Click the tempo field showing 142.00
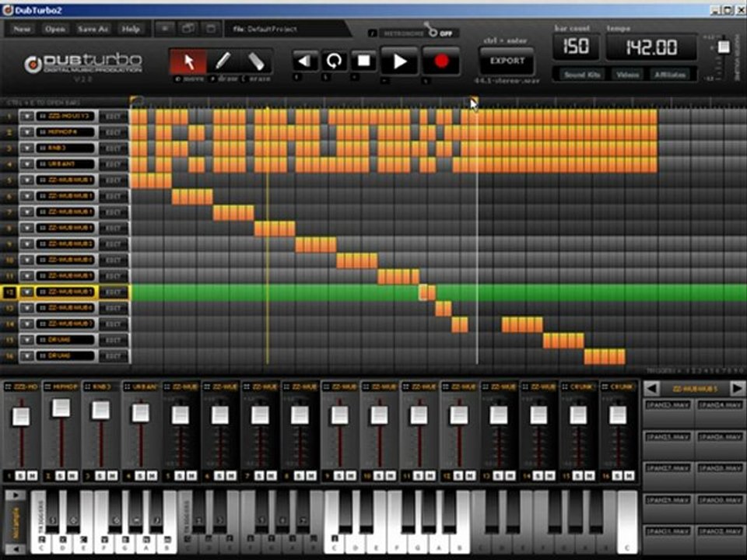The image size is (747, 560). (x=651, y=47)
